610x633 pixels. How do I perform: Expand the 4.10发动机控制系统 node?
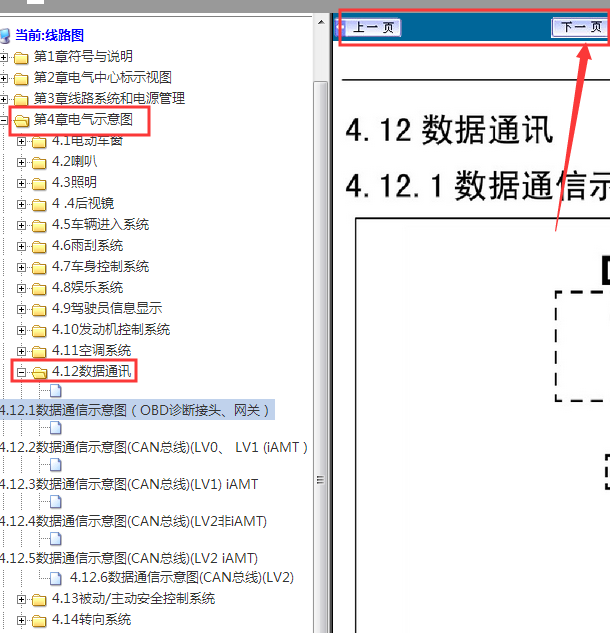[x=21, y=330]
